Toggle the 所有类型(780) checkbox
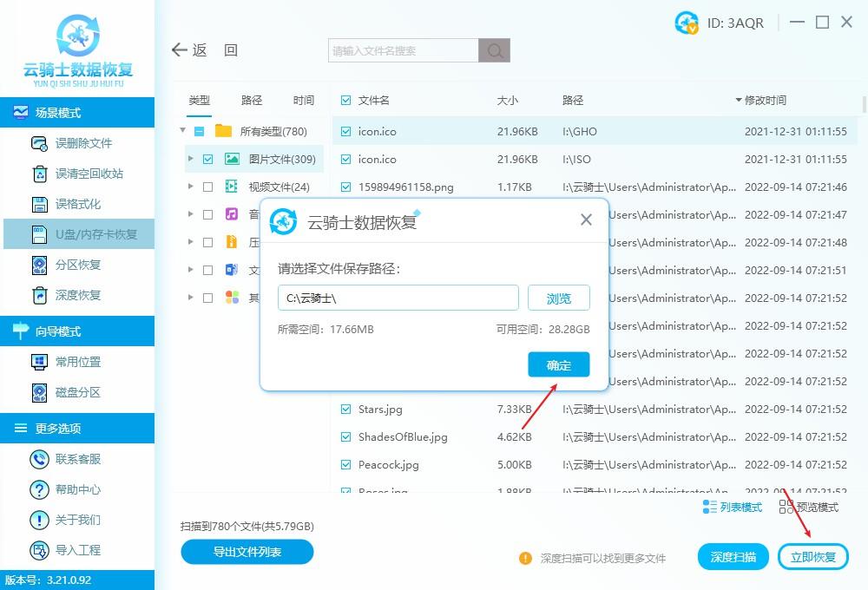Viewport: 868px width, 590px height. 200,132
